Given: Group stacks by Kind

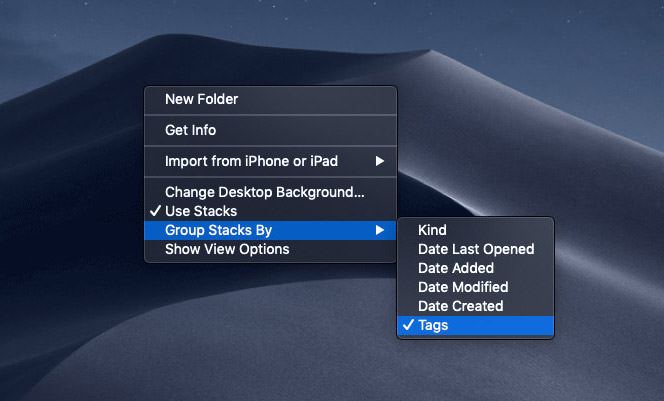Looking at the screenshot, I should (x=475, y=230).
